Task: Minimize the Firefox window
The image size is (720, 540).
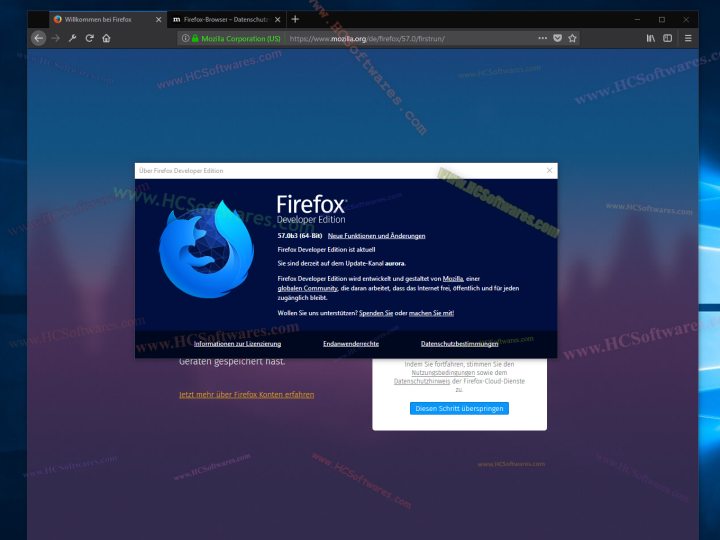Action: pyautogui.click(x=637, y=19)
